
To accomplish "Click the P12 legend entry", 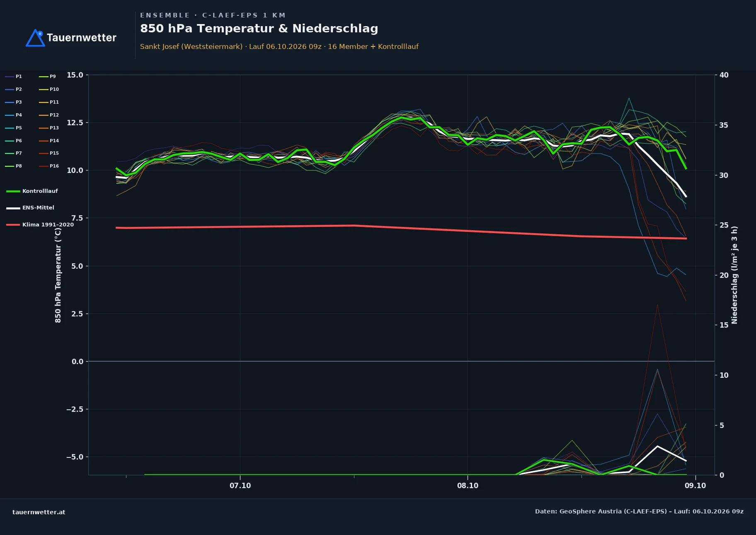I will pyautogui.click(x=49, y=115).
